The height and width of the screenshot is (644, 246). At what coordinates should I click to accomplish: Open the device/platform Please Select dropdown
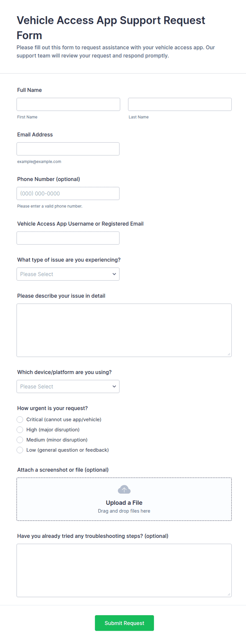pyautogui.click(x=68, y=386)
